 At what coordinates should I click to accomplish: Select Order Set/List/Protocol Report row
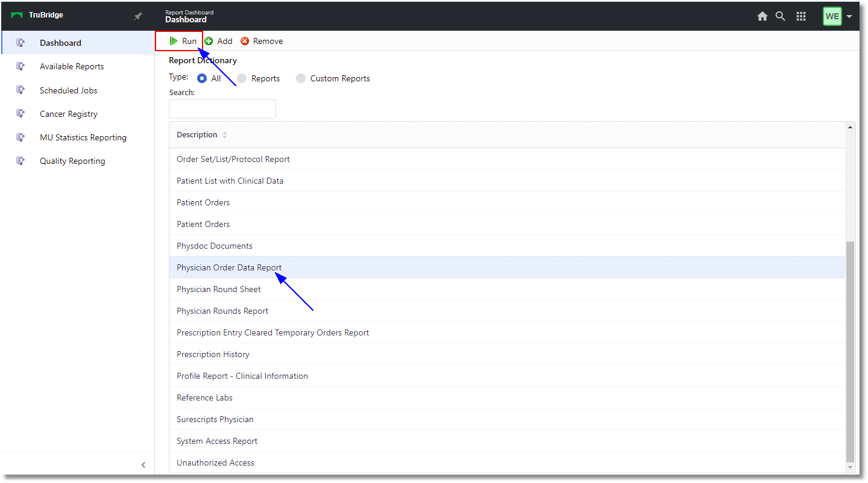coord(507,159)
